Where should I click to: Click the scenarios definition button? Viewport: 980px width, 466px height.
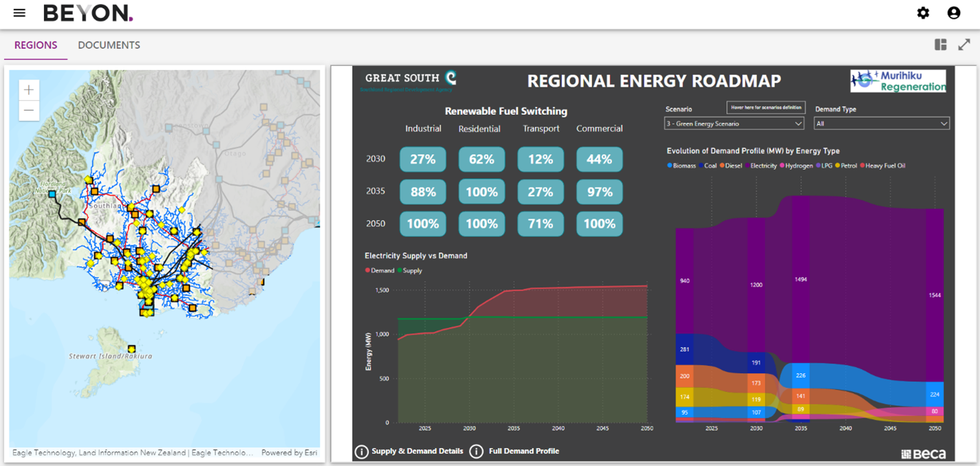(765, 107)
